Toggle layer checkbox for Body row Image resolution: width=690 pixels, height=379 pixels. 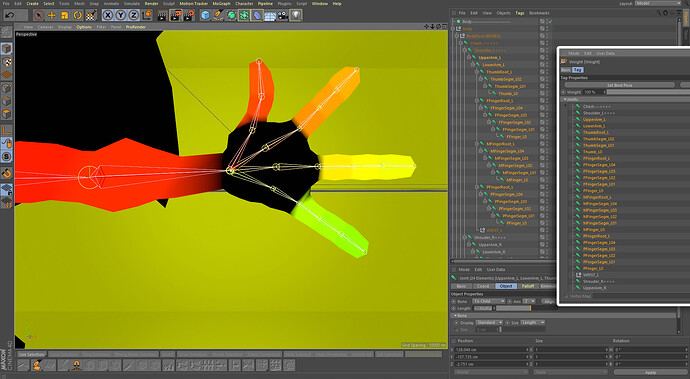click(542, 22)
